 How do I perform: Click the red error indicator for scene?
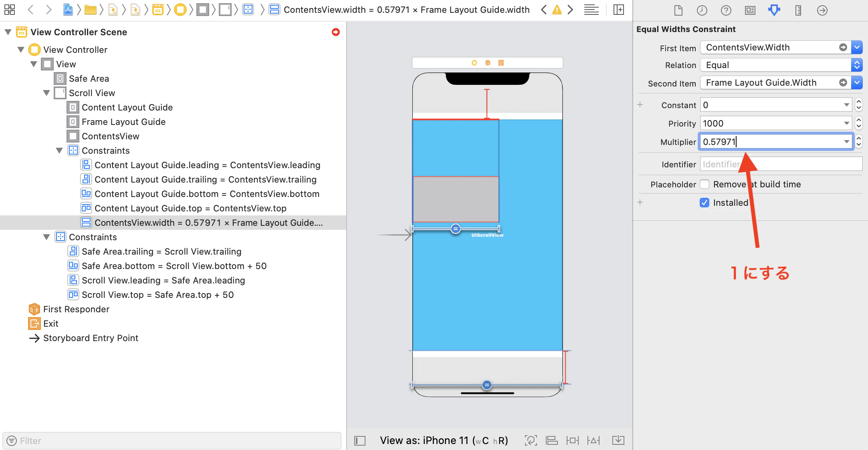click(336, 32)
